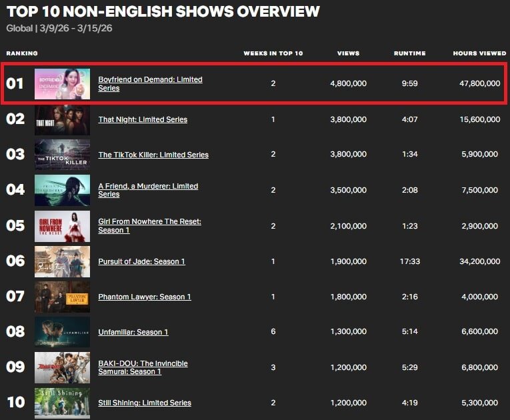
Task: Open BAKI-DOU: The Invincible Samurai link
Action: point(143,367)
